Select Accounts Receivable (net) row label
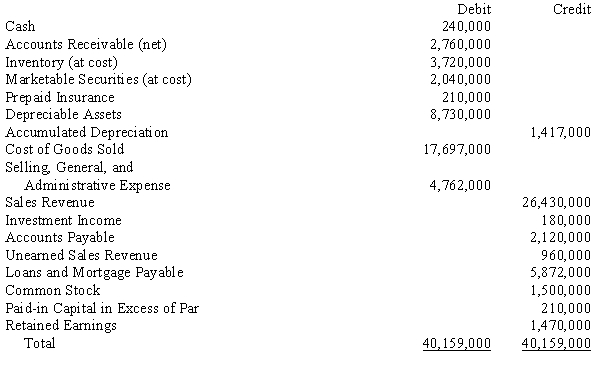This screenshot has width=600, height=387. click(86, 44)
